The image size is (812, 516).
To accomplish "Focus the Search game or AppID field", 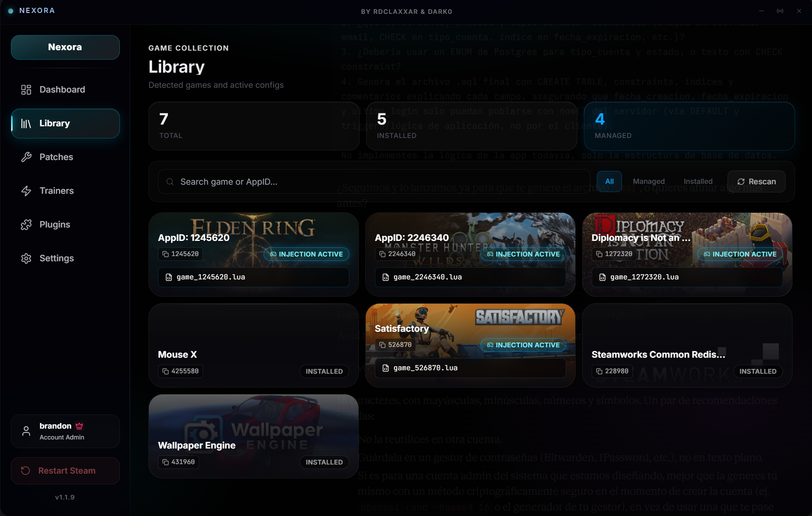I will click(x=374, y=182).
